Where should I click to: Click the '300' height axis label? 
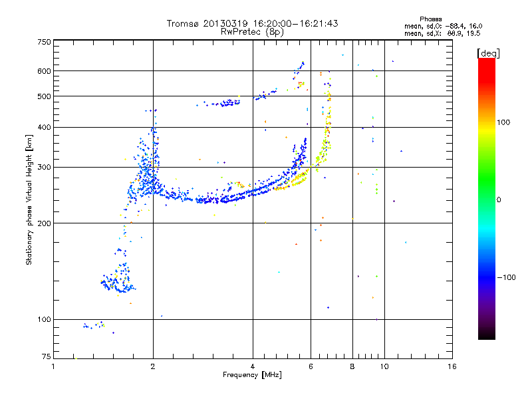tap(44, 168)
